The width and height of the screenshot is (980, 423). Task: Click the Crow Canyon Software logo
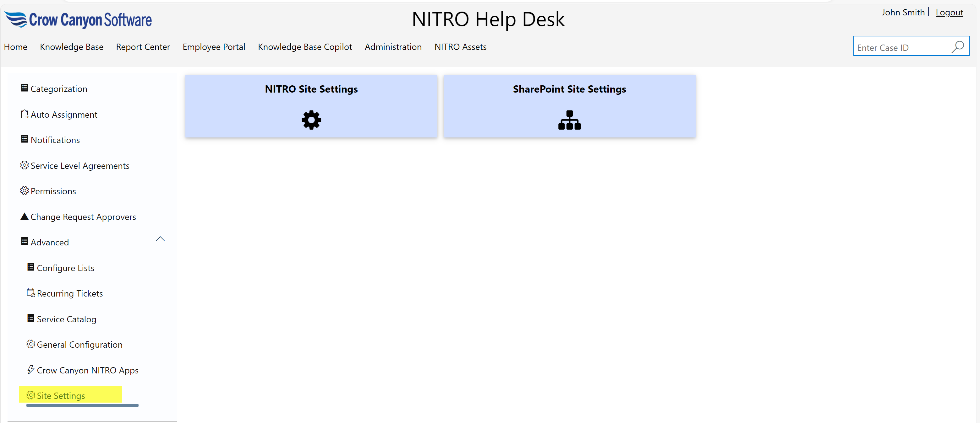[78, 20]
